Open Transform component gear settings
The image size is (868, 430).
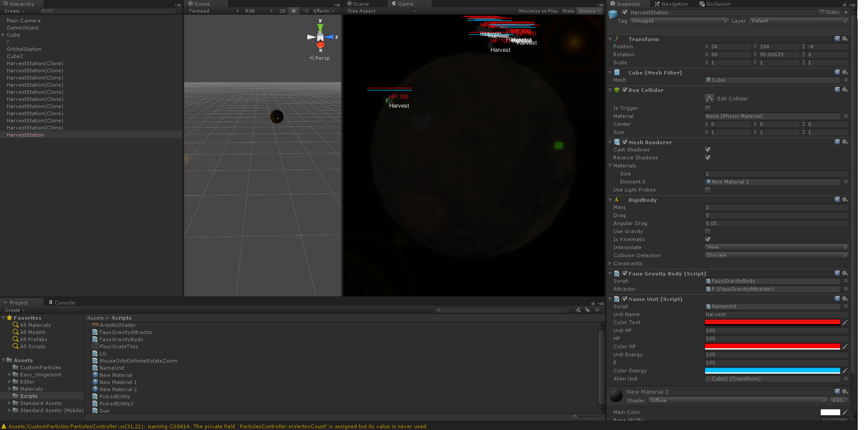pos(845,39)
